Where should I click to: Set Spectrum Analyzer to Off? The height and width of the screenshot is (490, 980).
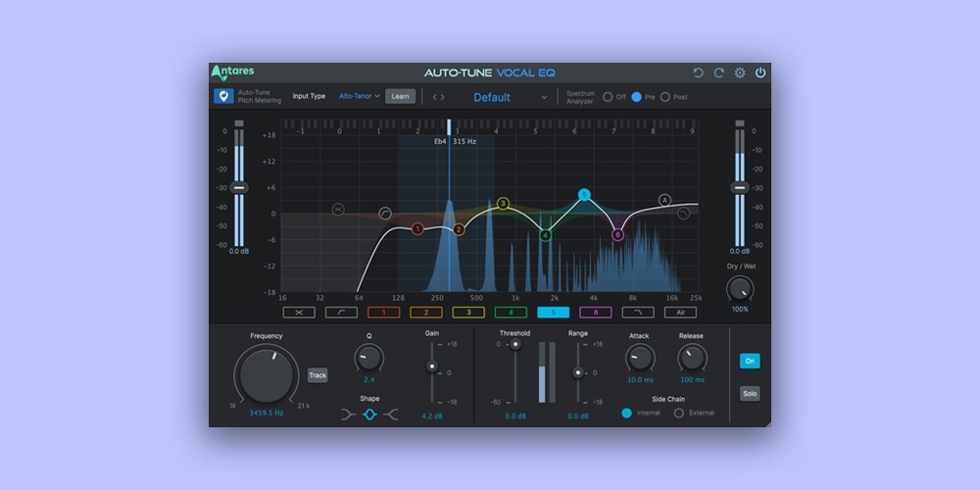tap(608, 97)
